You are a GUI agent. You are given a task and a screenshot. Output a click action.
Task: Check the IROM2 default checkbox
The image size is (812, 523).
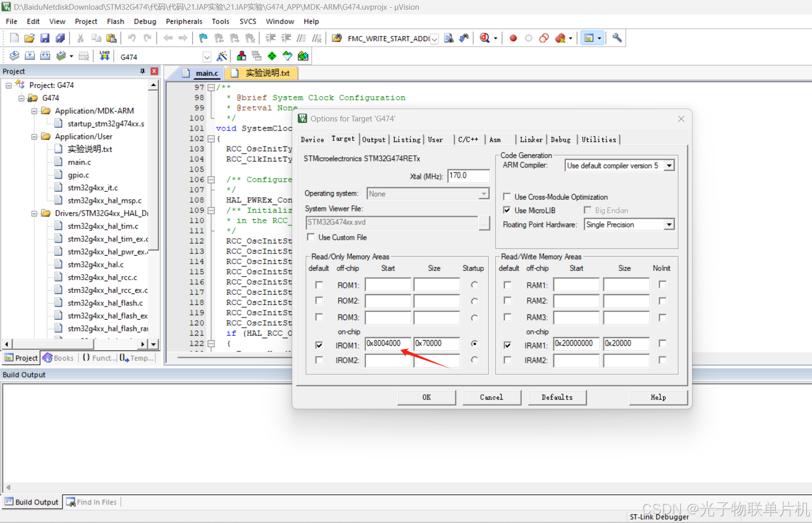[x=319, y=360]
